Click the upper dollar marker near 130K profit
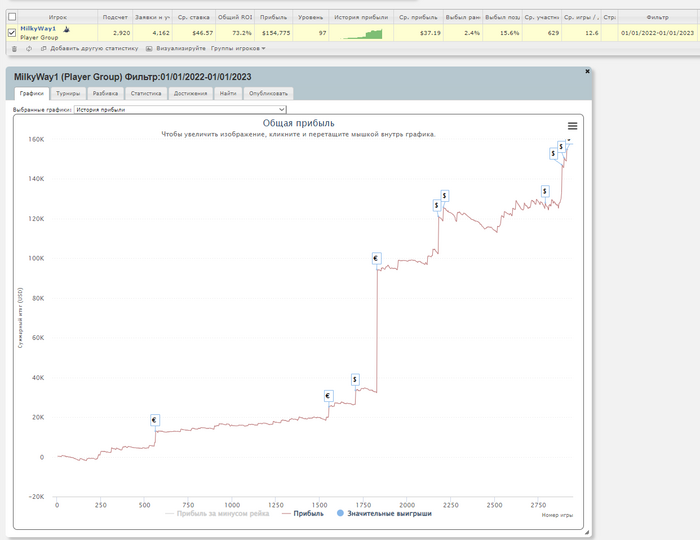 coord(444,195)
